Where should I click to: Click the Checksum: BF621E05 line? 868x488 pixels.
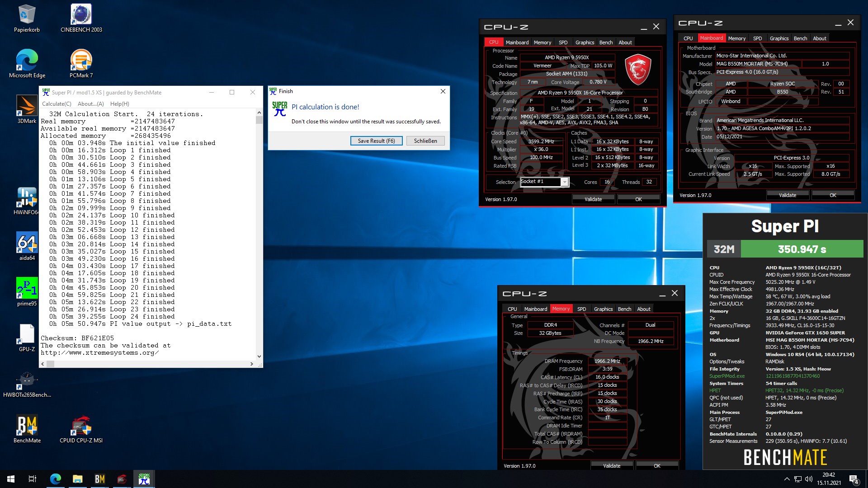pos(77,338)
